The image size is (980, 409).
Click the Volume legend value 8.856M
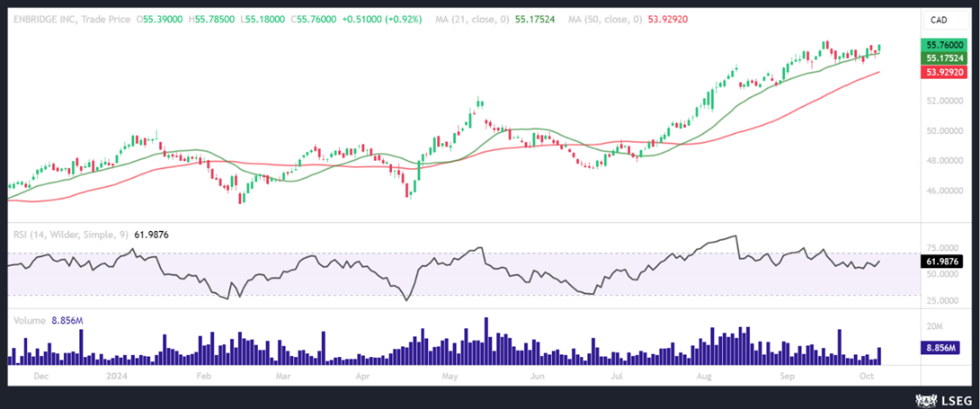(x=67, y=320)
